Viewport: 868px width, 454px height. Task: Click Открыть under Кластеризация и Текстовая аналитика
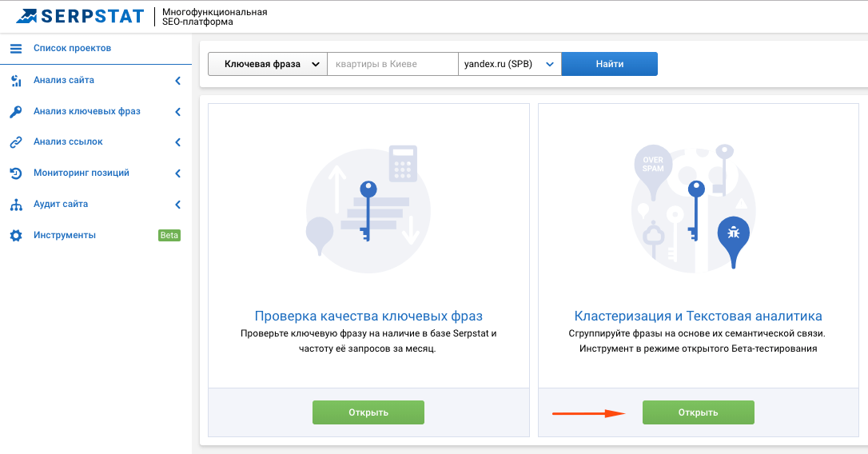click(x=698, y=412)
